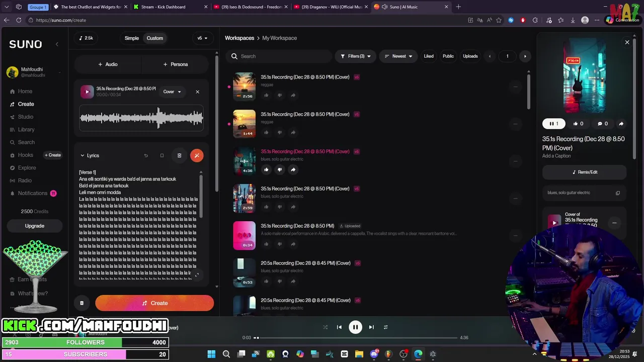The height and width of the screenshot is (362, 644).
Task: Click the audio waveform display
Action: coord(141,118)
